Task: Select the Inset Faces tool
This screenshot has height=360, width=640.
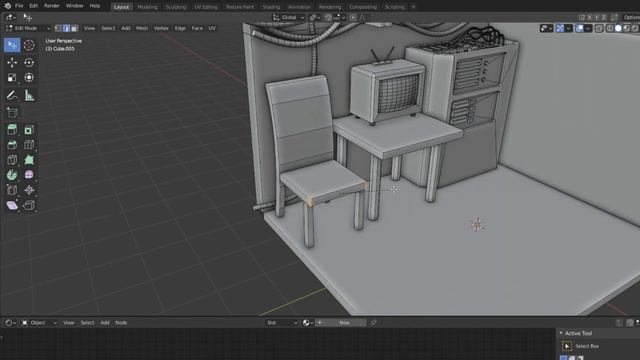Action: click(x=29, y=130)
